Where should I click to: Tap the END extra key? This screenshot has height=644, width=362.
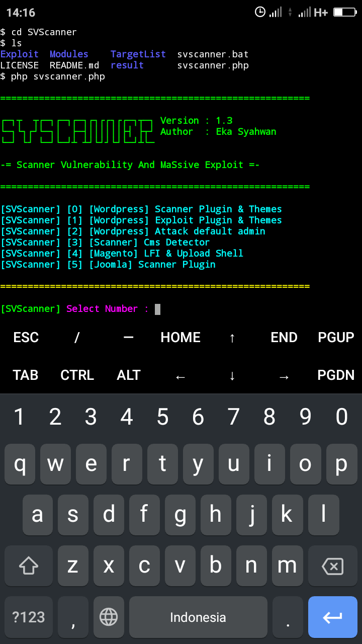284,338
